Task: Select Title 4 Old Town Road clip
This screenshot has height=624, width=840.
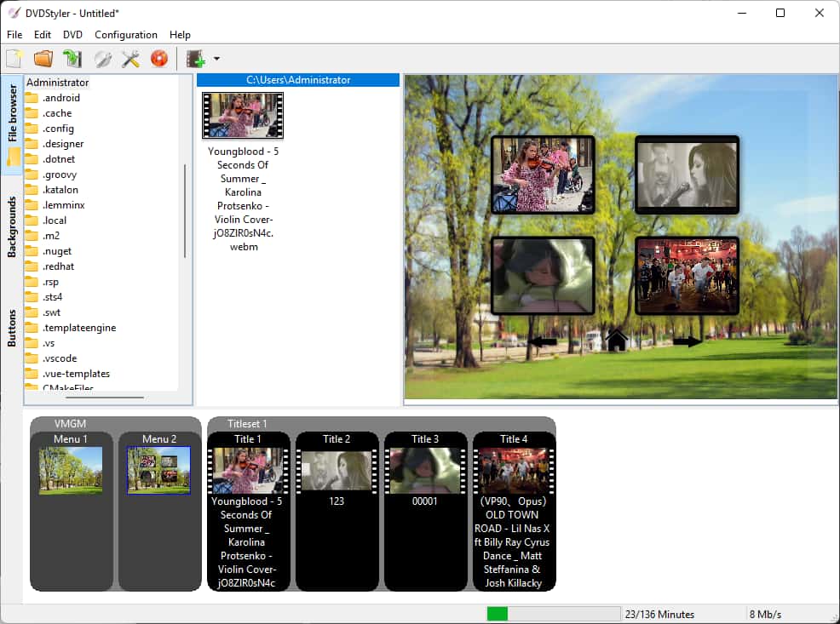Action: (514, 511)
